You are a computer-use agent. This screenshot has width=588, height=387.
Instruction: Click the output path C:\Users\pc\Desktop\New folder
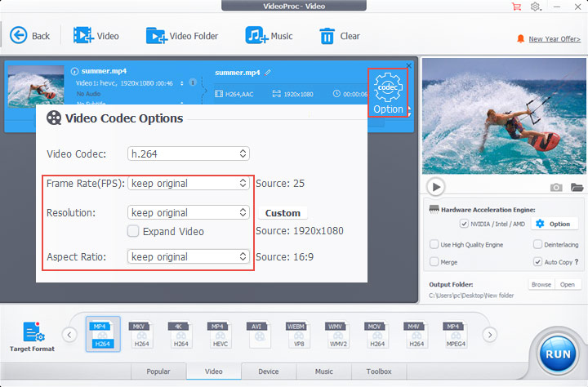point(471,296)
